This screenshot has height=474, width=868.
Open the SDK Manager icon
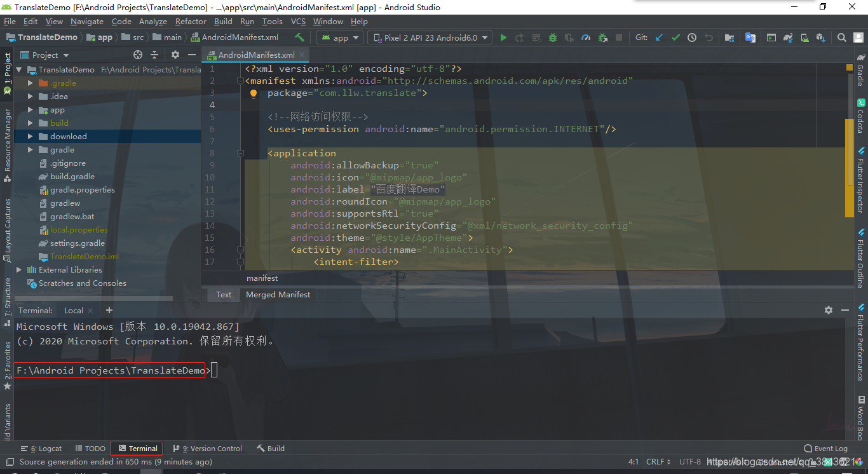[821, 37]
